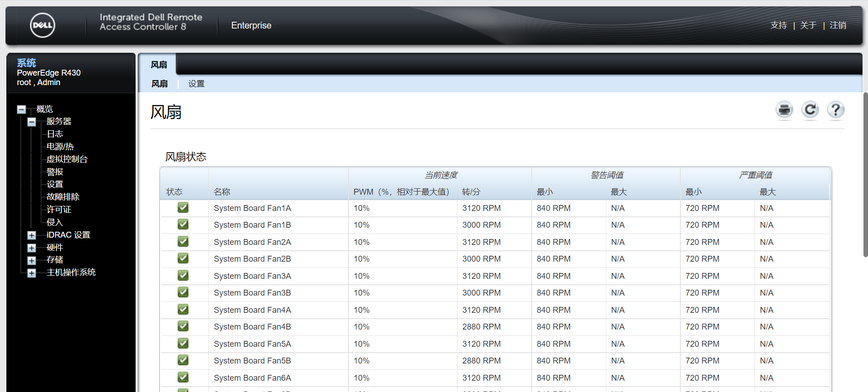Open 警报 in the tree
The width and height of the screenshot is (868, 392).
[x=55, y=172]
